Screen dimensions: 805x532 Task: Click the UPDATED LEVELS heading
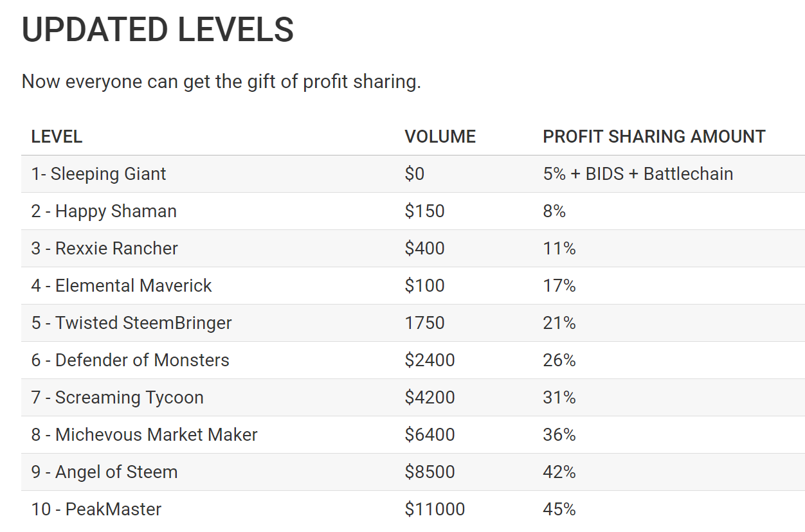click(158, 30)
